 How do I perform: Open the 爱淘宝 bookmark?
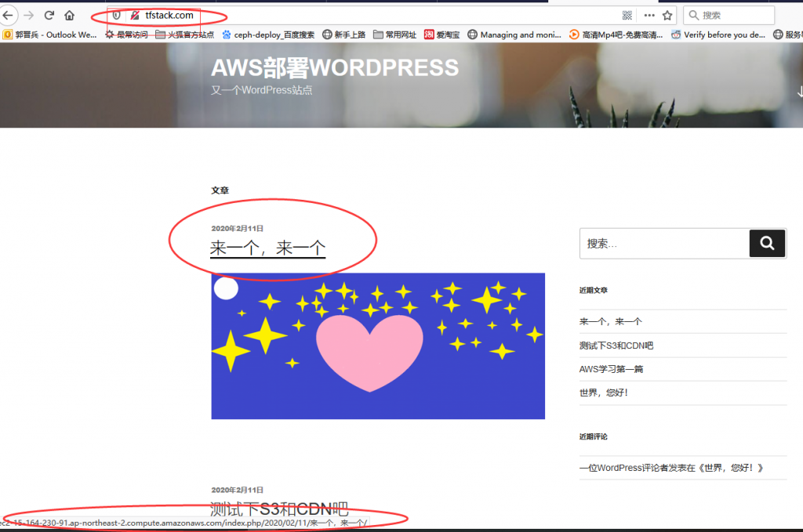point(442,34)
